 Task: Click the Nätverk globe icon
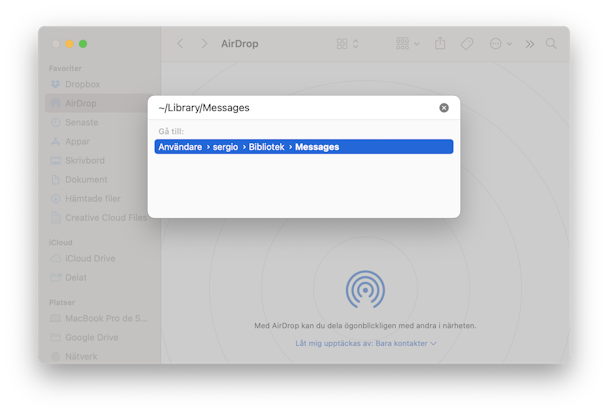tap(56, 356)
